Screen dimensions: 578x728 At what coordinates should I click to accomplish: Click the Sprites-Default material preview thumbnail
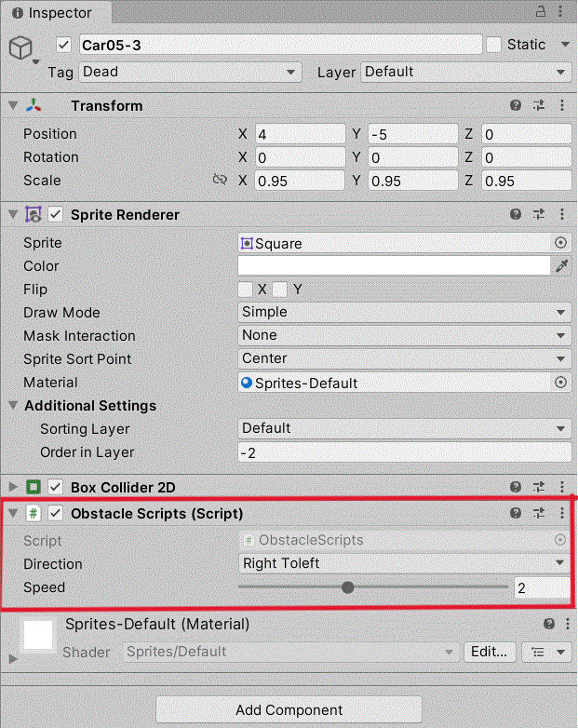click(38, 635)
